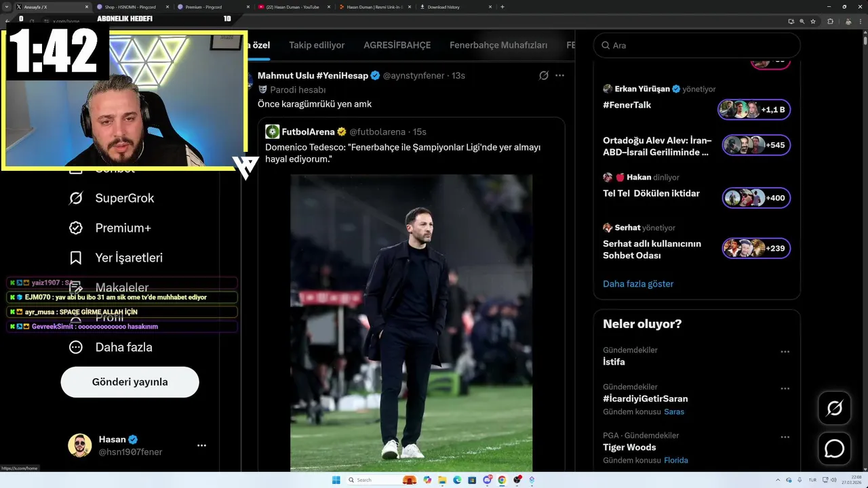Open more options on Mahmut Uslu's post
868x488 pixels.
click(x=559, y=75)
